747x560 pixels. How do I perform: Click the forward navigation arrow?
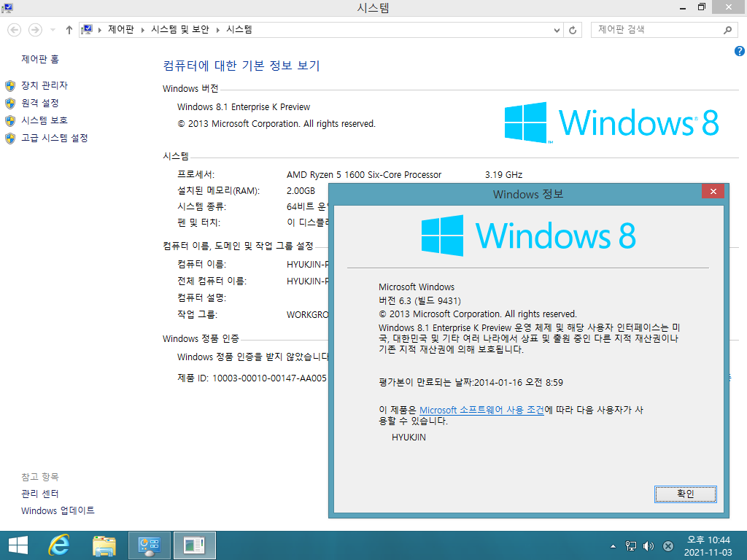click(35, 29)
